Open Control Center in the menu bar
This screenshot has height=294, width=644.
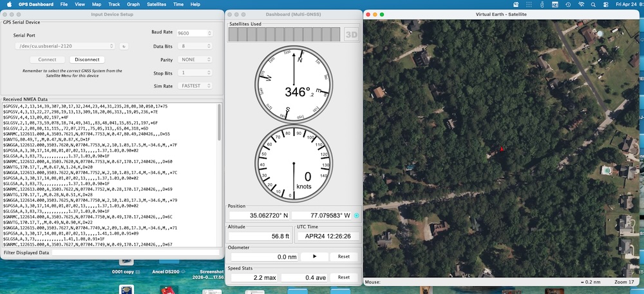[x=606, y=4]
